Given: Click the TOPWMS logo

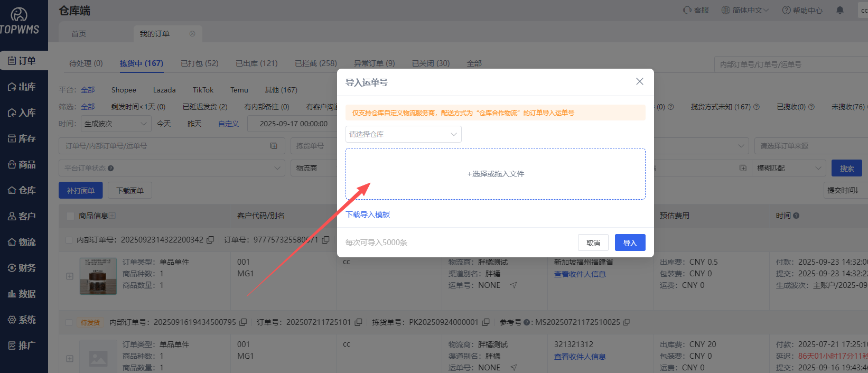Looking at the screenshot, I should pos(20,22).
